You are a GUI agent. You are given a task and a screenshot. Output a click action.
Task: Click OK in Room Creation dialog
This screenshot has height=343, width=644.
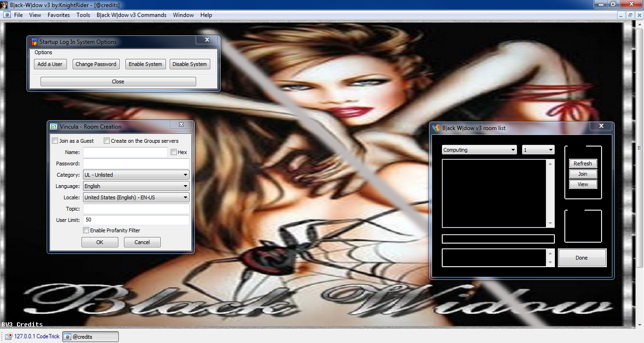coord(100,242)
